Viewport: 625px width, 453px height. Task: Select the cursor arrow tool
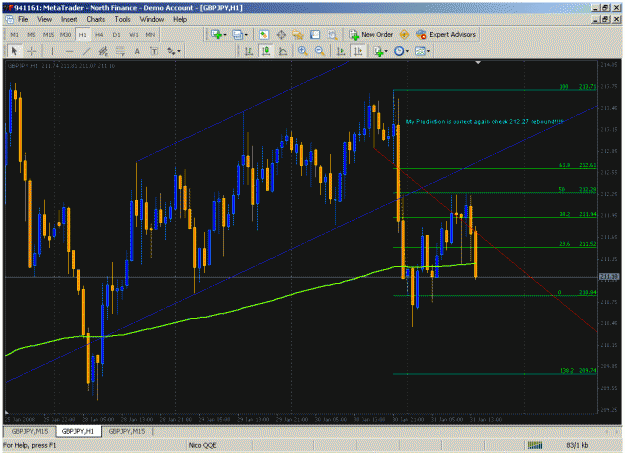(14, 51)
